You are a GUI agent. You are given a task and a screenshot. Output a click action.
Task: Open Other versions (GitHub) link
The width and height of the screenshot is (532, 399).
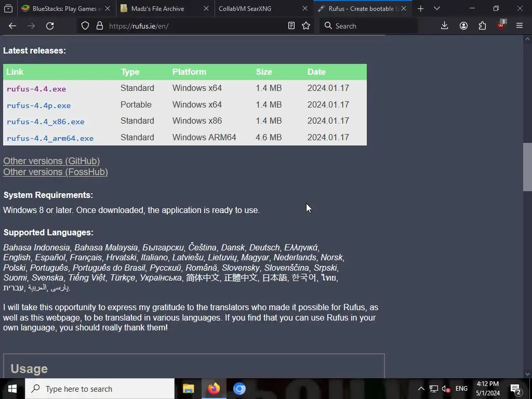(x=51, y=161)
